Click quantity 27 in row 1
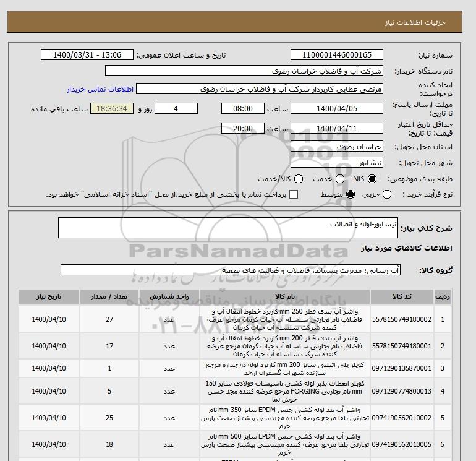The height and width of the screenshot is (461, 476). coord(109,319)
